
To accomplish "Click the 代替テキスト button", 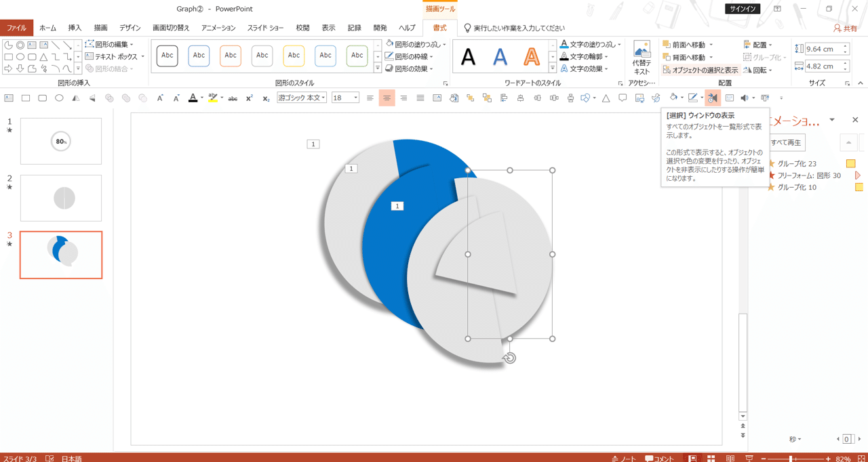I will click(642, 58).
